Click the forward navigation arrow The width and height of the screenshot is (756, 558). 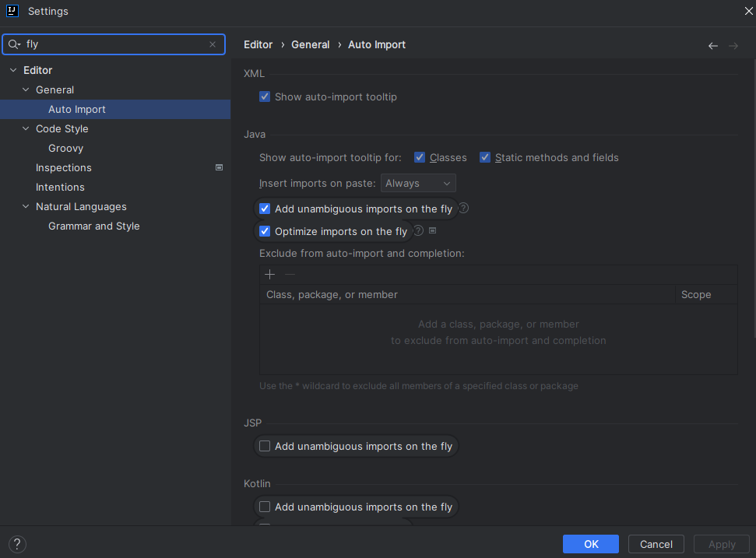[x=733, y=46]
